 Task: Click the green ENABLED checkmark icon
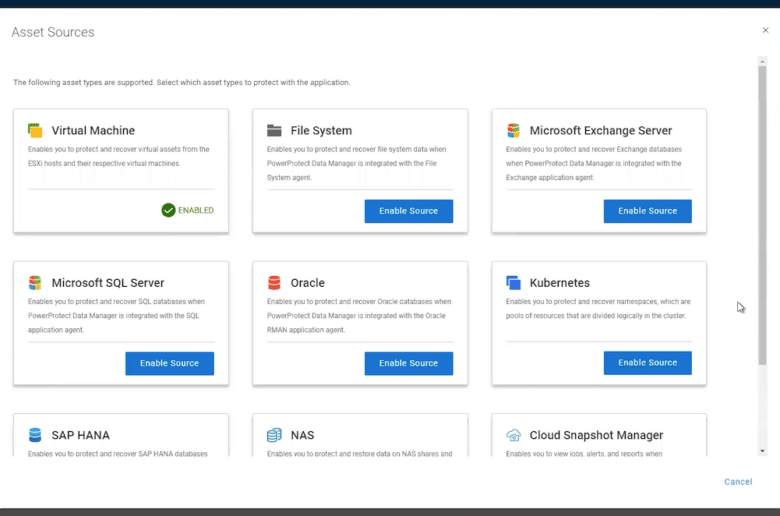(x=169, y=210)
